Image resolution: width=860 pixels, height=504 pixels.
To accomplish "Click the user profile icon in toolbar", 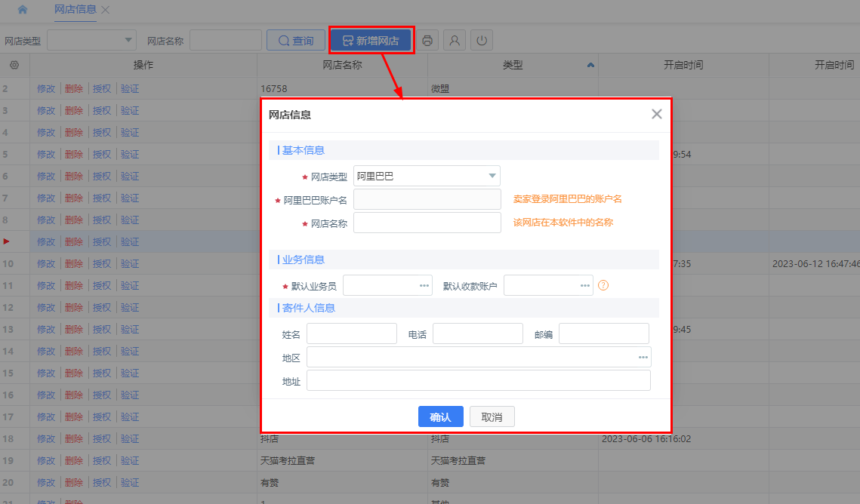I will 454,40.
